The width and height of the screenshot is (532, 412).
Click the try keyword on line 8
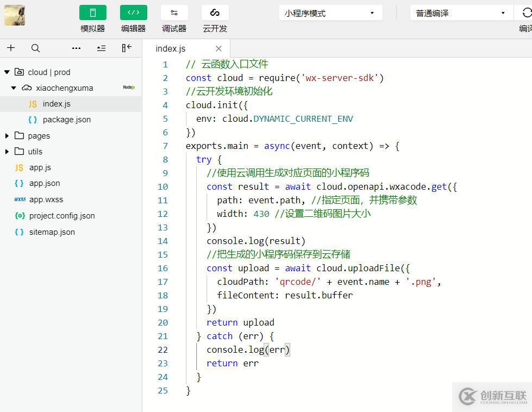coord(204,159)
